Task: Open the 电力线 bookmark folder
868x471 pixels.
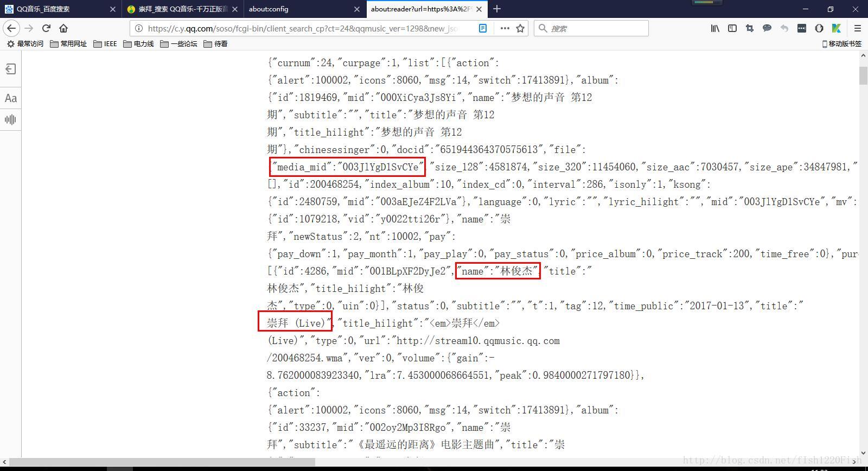Action: click(x=138, y=44)
